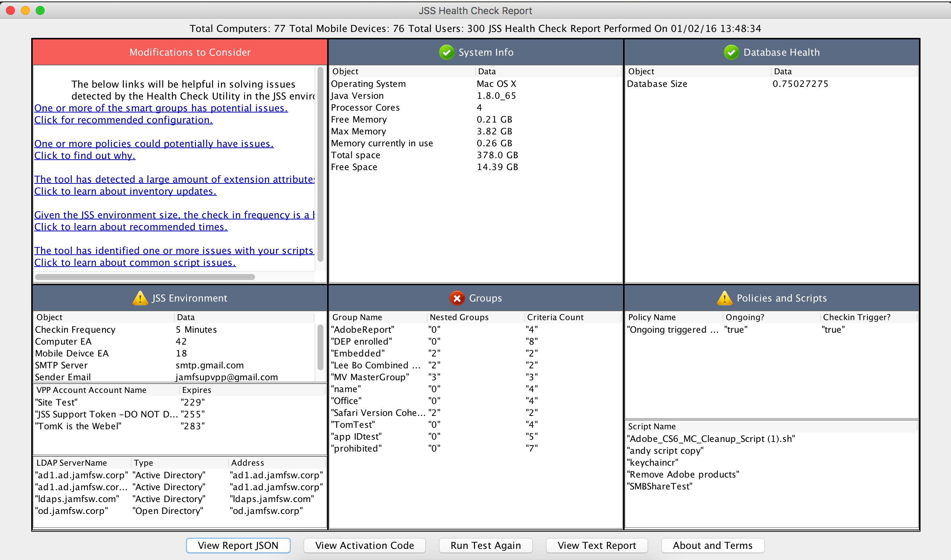Click the green checkmark icon beside Database Health
Image resolution: width=951 pixels, height=560 pixels.
pyautogui.click(x=731, y=52)
